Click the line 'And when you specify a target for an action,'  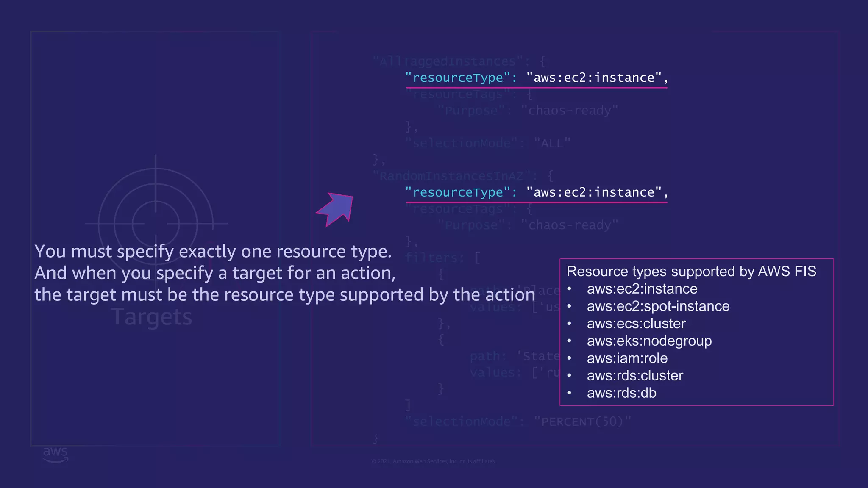click(x=215, y=273)
